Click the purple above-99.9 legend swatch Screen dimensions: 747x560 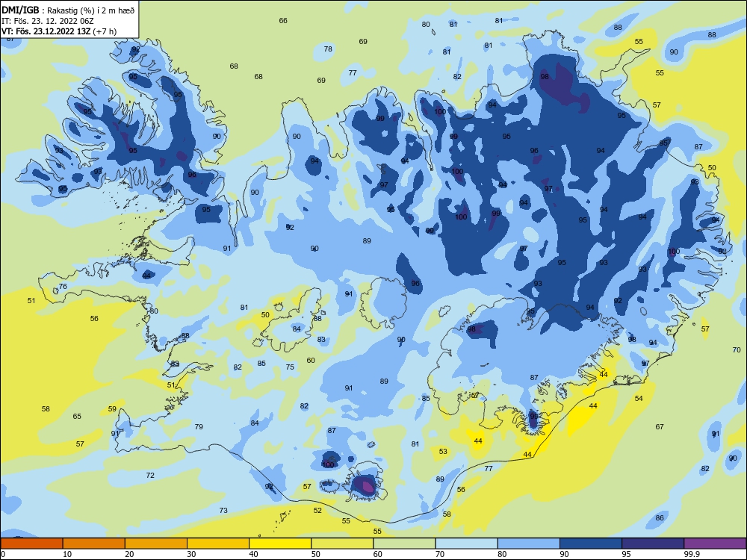tap(715, 544)
